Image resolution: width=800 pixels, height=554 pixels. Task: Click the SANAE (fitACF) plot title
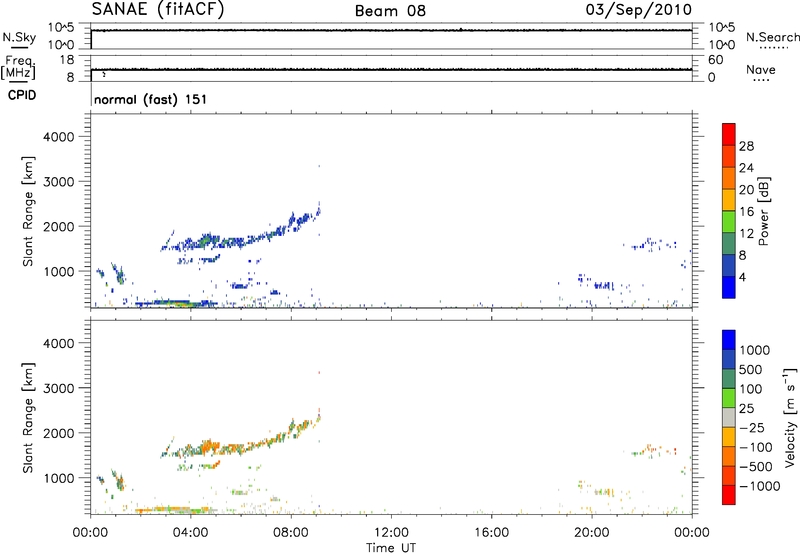point(158,9)
